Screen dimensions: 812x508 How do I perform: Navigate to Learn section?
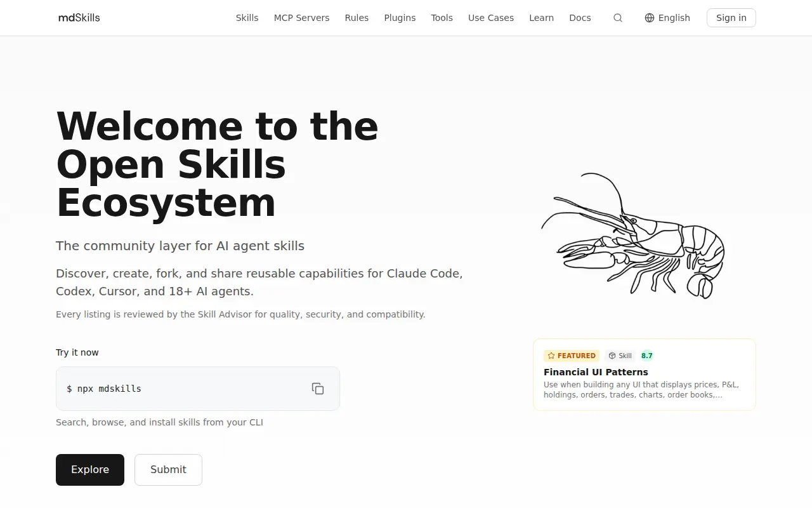coord(541,18)
